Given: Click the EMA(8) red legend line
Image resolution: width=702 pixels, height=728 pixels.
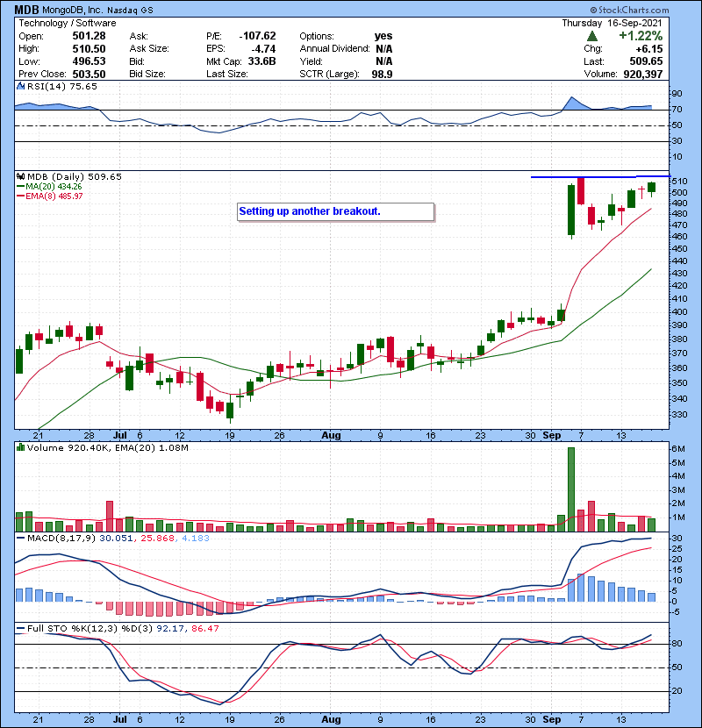Looking at the screenshot, I should 20,196.
